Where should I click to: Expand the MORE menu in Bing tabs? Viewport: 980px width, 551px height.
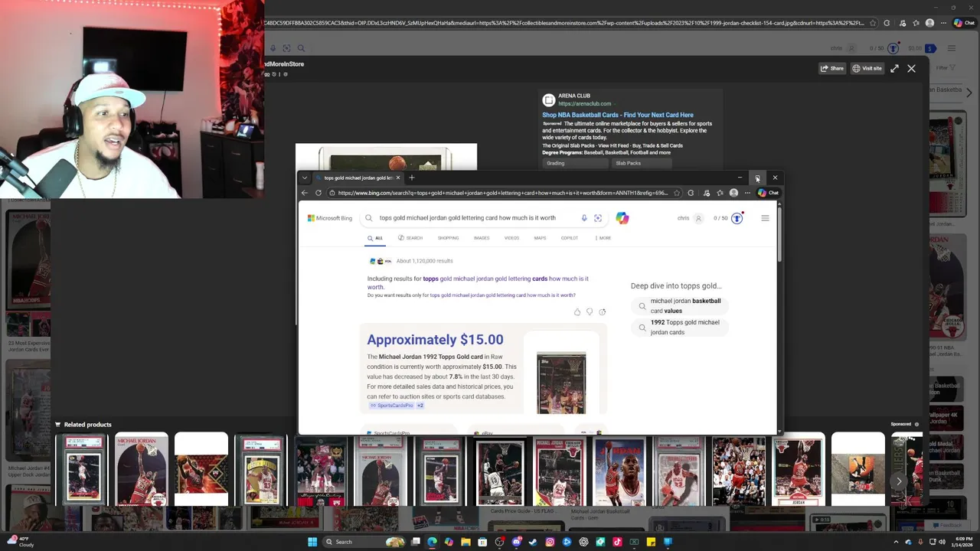pos(603,238)
